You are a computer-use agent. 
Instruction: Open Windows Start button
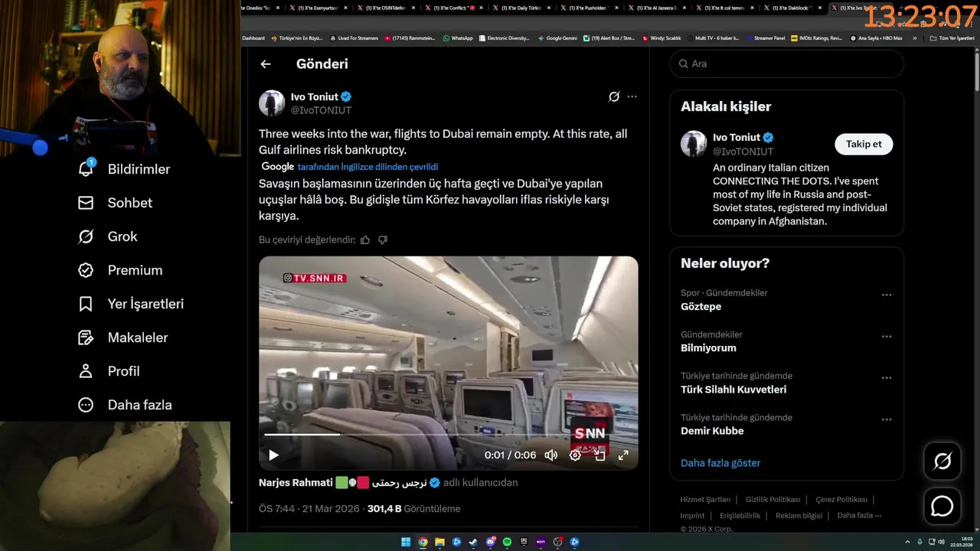[406, 542]
